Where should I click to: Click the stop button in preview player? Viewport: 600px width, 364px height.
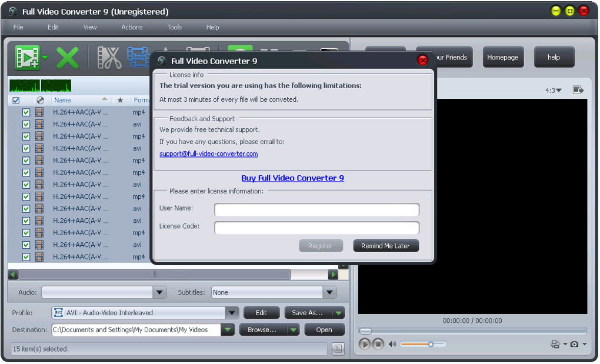coord(378,344)
